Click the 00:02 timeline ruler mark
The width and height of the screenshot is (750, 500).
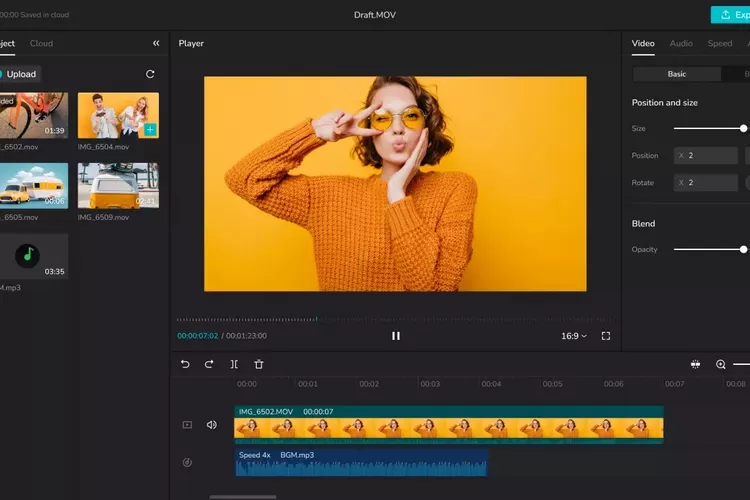click(x=369, y=384)
